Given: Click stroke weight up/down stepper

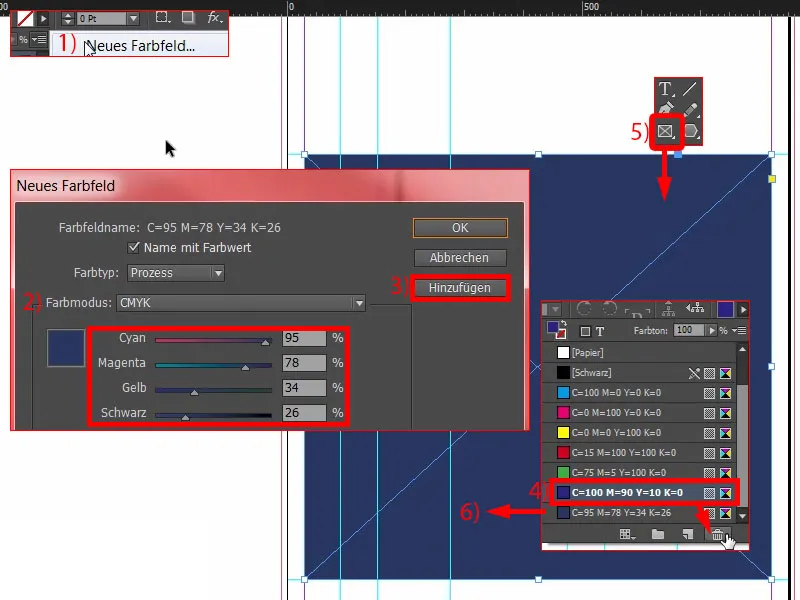Looking at the screenshot, I should click(67, 19).
